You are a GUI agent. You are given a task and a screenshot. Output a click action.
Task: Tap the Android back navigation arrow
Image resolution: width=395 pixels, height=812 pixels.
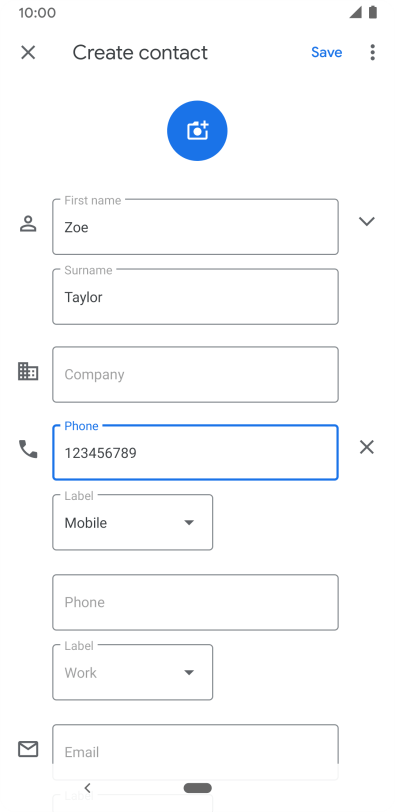pos(87,788)
